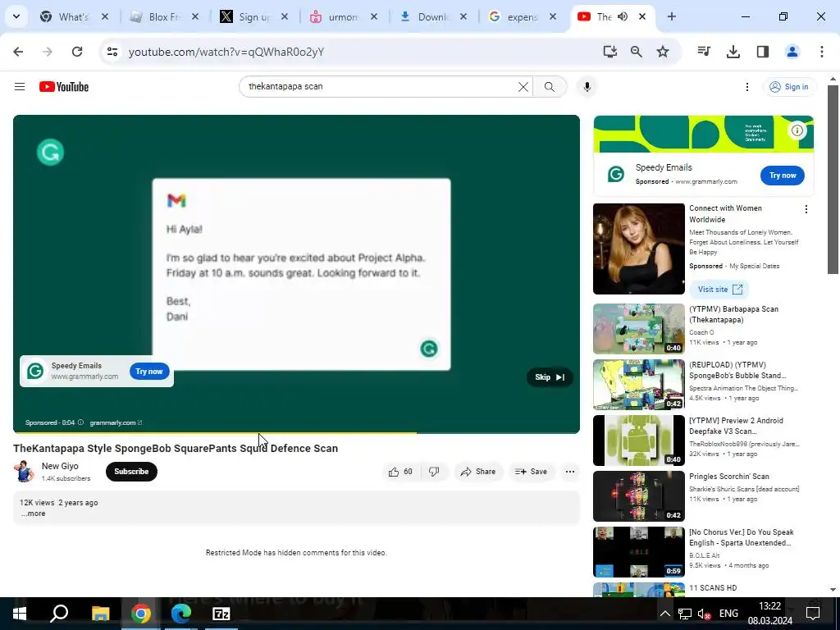The height and width of the screenshot is (630, 840).
Task: Open the ad info icon on the sidebar banner
Action: pyautogui.click(x=797, y=130)
